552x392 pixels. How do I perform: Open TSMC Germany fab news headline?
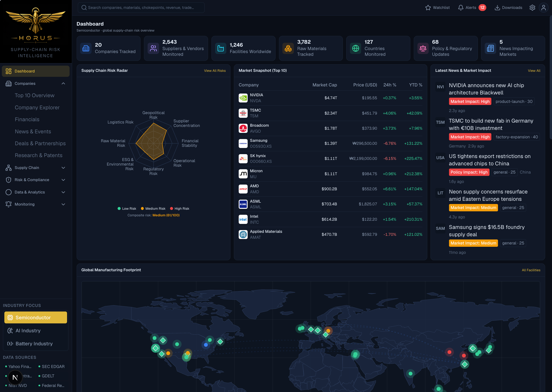pos(491,125)
